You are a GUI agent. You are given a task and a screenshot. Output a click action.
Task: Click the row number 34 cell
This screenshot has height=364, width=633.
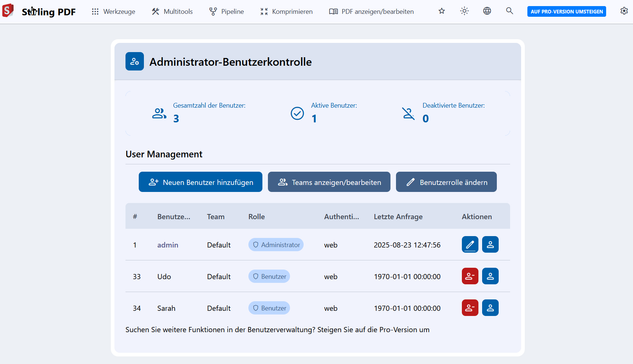[137, 308]
